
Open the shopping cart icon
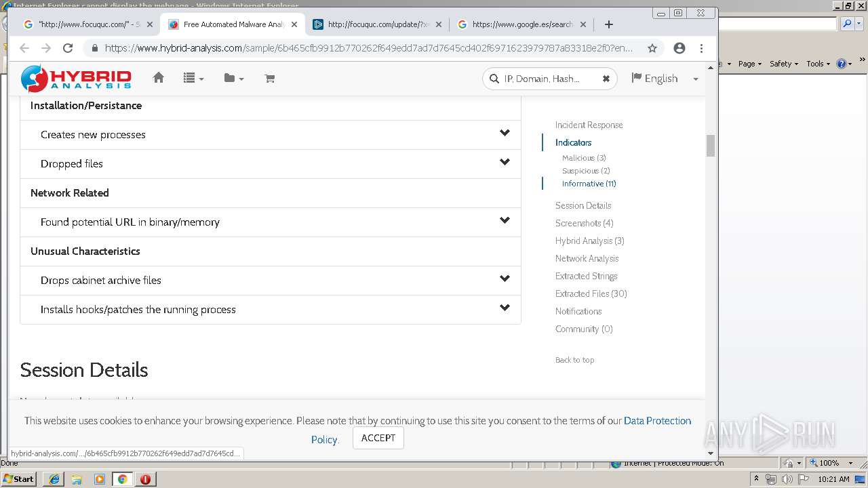click(x=270, y=79)
